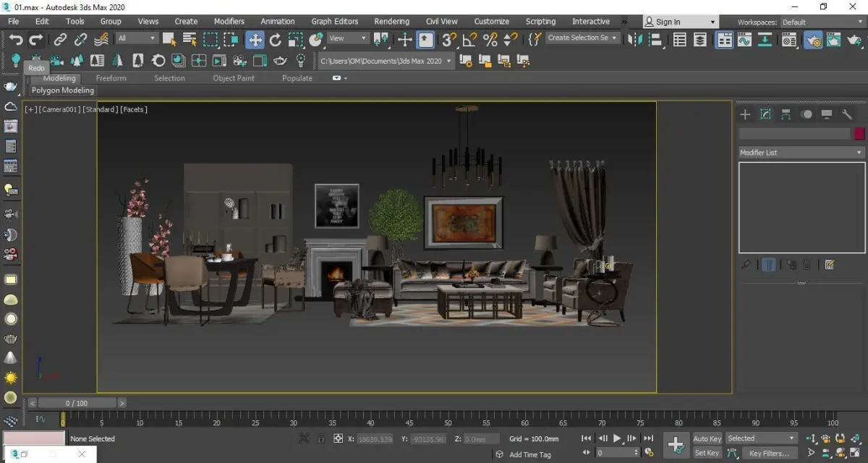Open the Modifiers menu
The height and width of the screenshot is (463, 868).
tap(229, 21)
